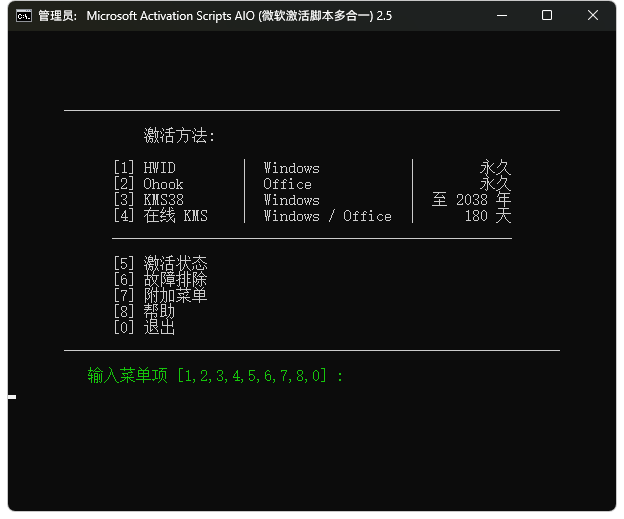Screen dimensions: 624x519
Task: Click the '[7] 附加菜单' option text
Action: 160,295
